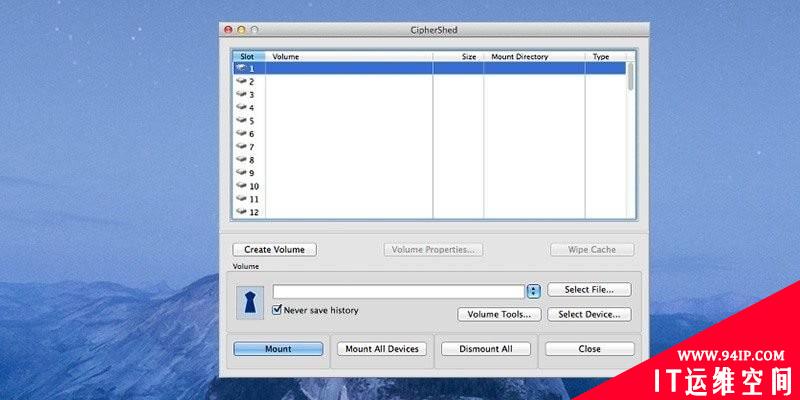The width and height of the screenshot is (800, 400).
Task: Select the drive icon for slot 11
Action: pos(242,199)
